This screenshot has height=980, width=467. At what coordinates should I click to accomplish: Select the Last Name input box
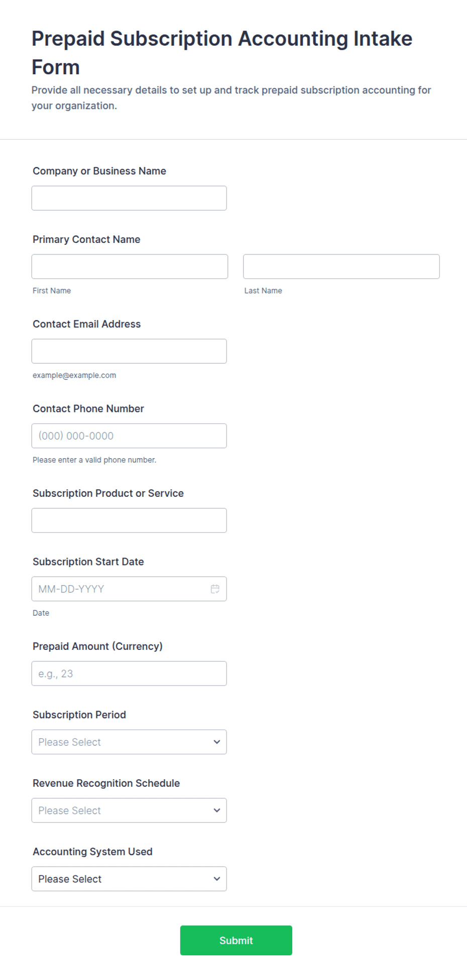point(341,266)
